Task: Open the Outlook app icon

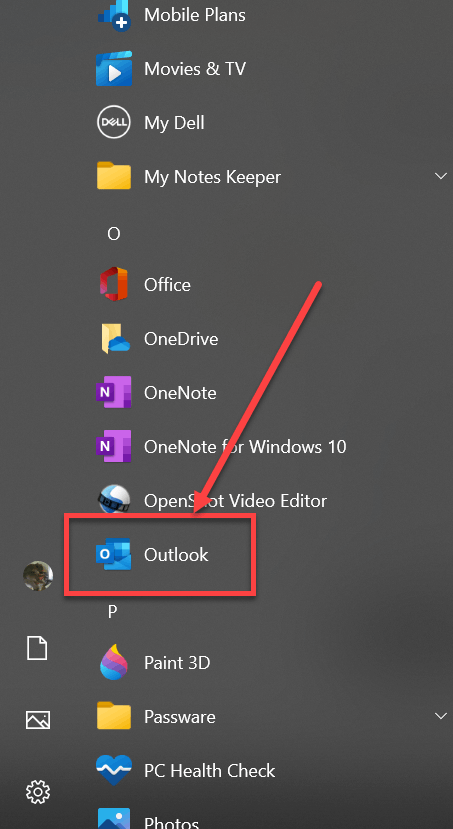Action: pyautogui.click(x=114, y=555)
